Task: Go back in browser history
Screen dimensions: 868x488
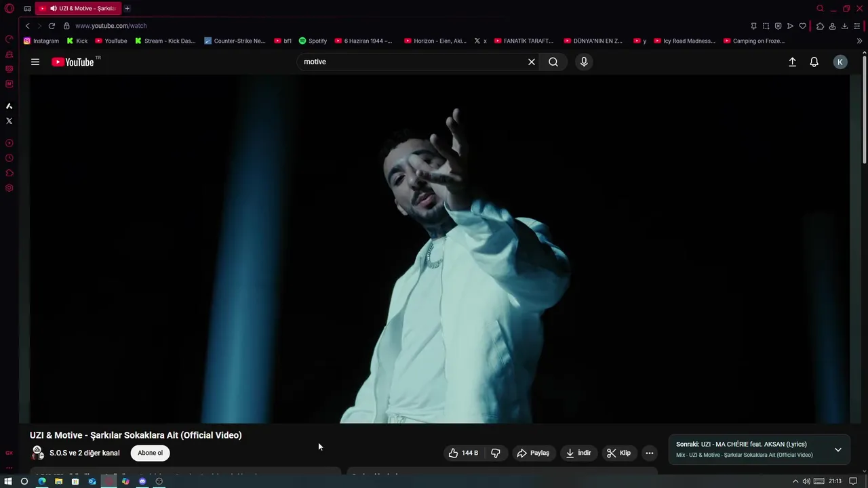Action: pos(27,26)
